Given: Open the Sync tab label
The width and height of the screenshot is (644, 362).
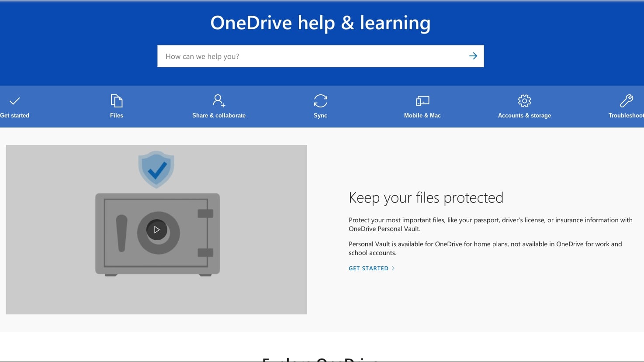Looking at the screenshot, I should 320,115.
